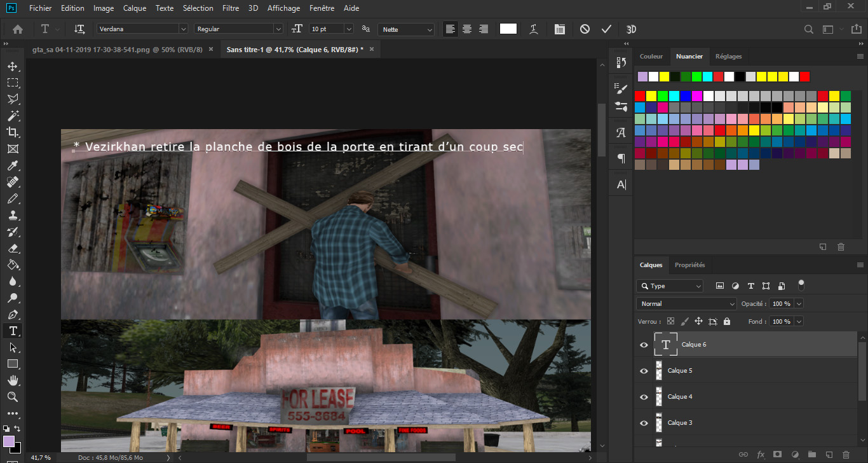Open the 10 pt font size dropdown
Image resolution: width=868 pixels, height=463 pixels.
[349, 29]
